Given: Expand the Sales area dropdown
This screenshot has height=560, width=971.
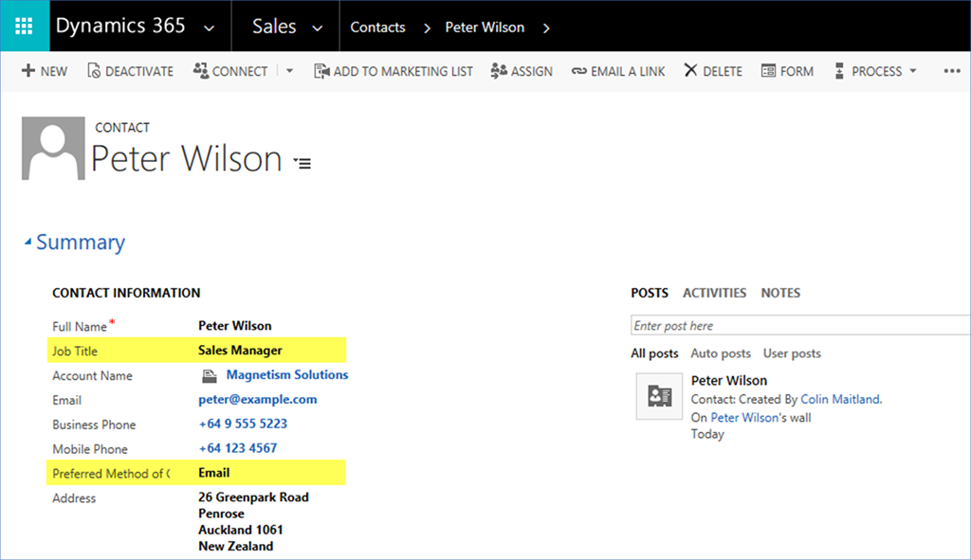Looking at the screenshot, I should [318, 27].
